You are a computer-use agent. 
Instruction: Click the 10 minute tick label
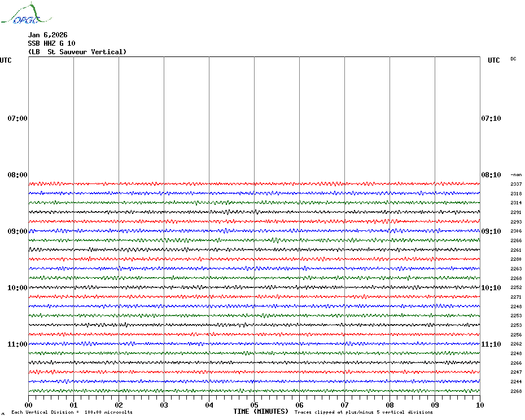tap(479, 405)
